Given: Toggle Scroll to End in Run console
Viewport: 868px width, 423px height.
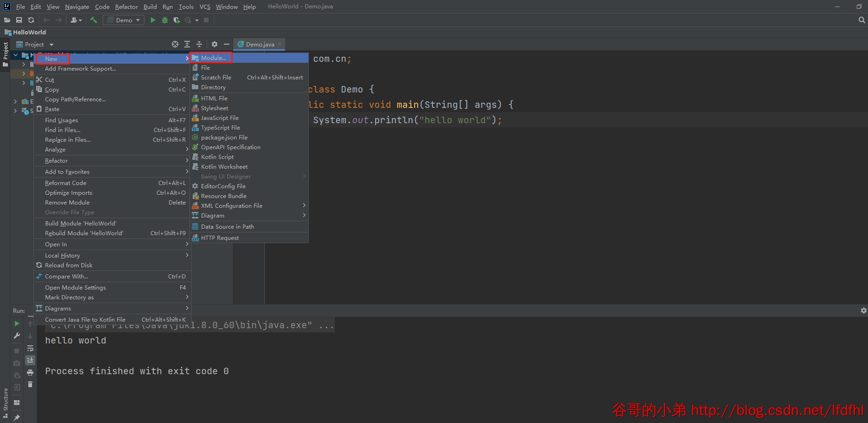Looking at the screenshot, I should [x=30, y=360].
